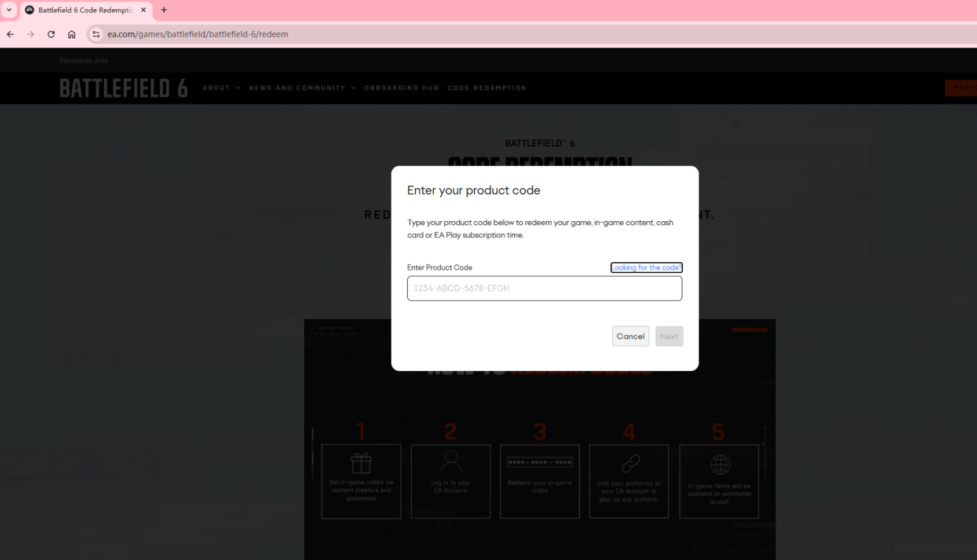The width and height of the screenshot is (977, 560).
Task: Click the orange Pre-order button
Action: 962,88
